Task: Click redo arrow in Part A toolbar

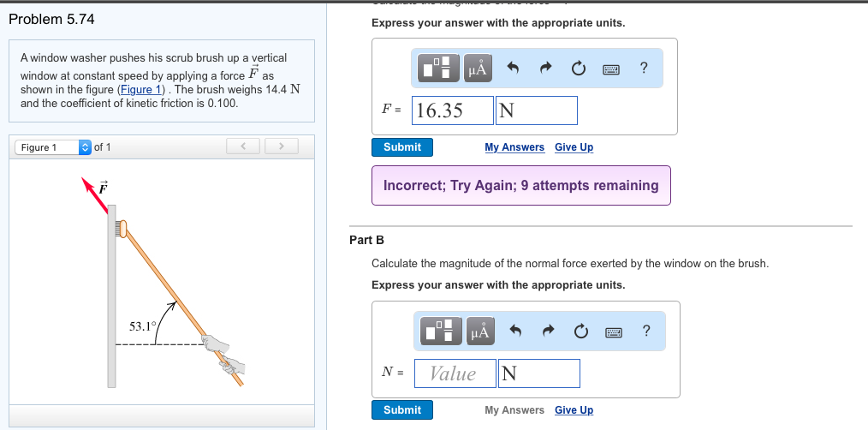Action: click(x=545, y=69)
